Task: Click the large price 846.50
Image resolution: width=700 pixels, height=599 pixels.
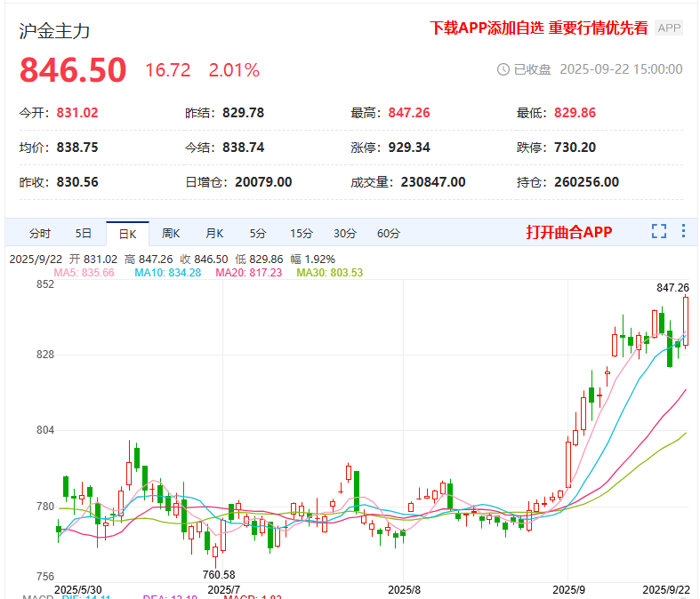Action: [73, 70]
